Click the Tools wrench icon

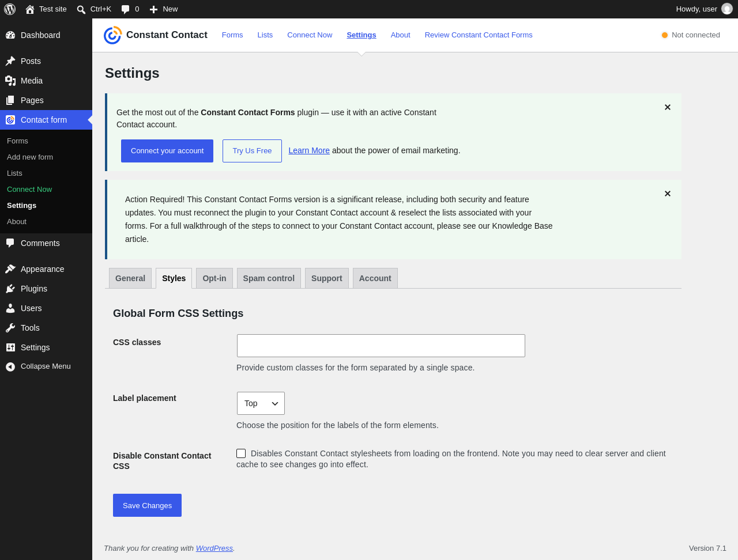point(10,328)
